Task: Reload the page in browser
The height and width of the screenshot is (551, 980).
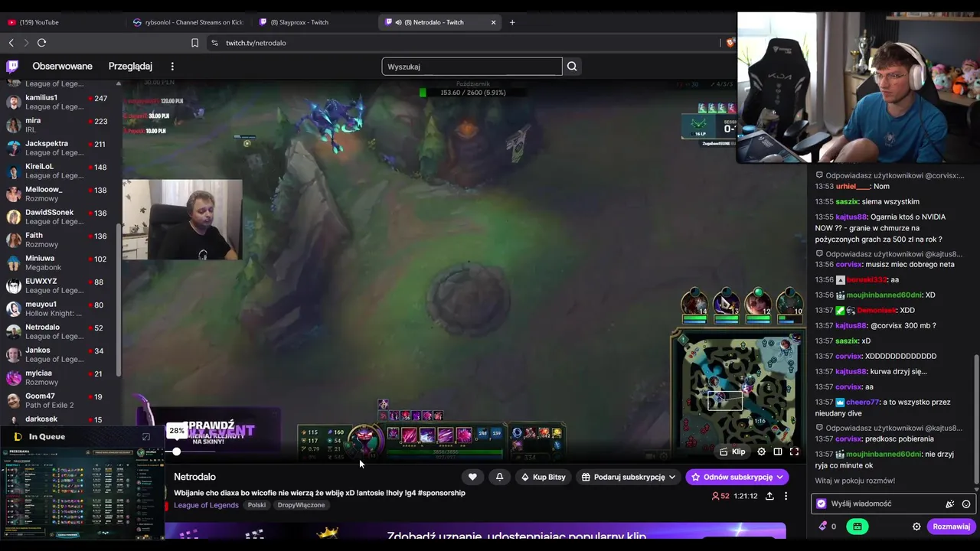Action: [x=41, y=43]
